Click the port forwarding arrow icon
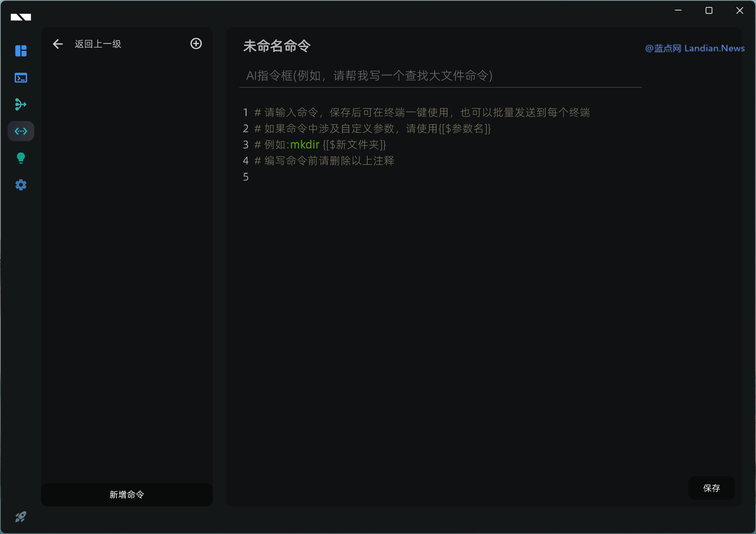 [x=21, y=104]
